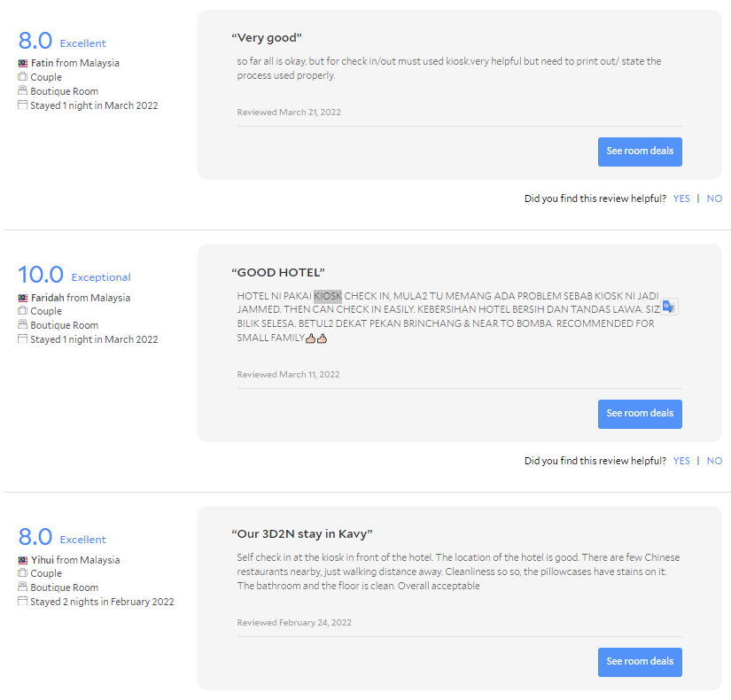Vote YES on the GOOD HOTEL review
This screenshot has height=700, width=731.
coord(680,461)
